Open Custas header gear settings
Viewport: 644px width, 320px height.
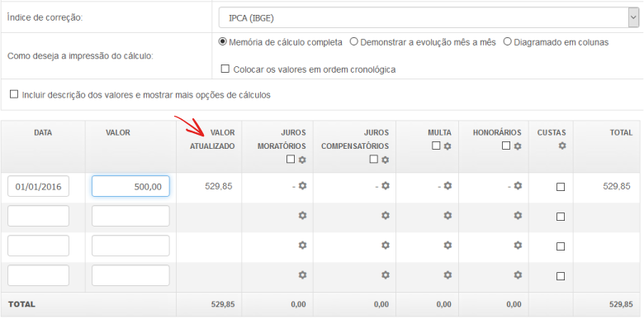coord(562,146)
